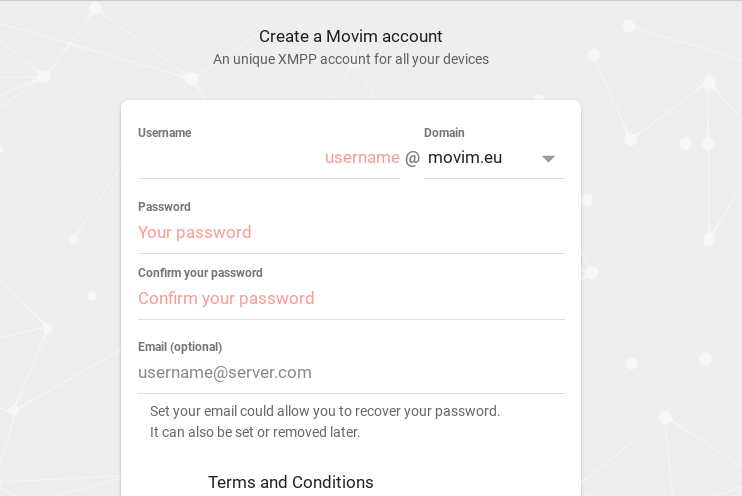This screenshot has width=742, height=496.
Task: Open the movim.eu domain selector
Action: tap(480, 158)
